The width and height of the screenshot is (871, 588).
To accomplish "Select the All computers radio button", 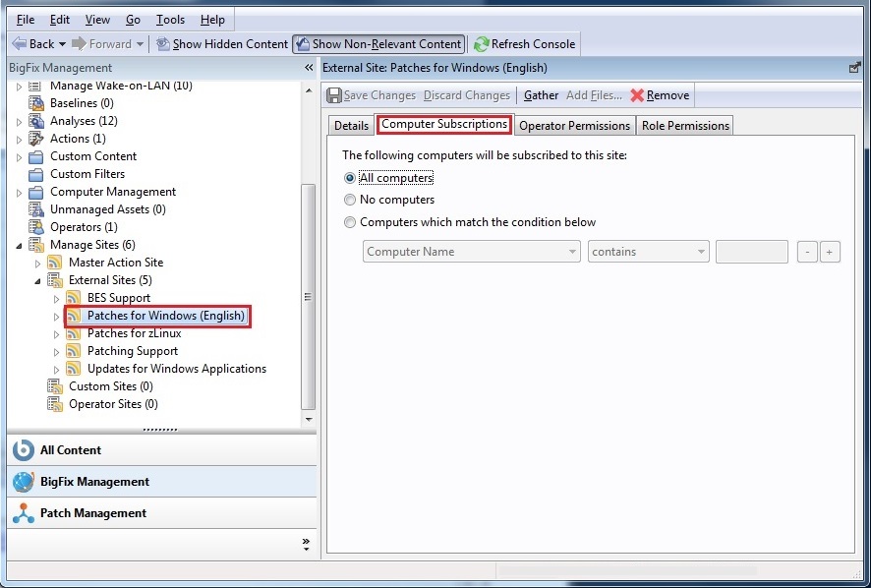I will point(349,178).
